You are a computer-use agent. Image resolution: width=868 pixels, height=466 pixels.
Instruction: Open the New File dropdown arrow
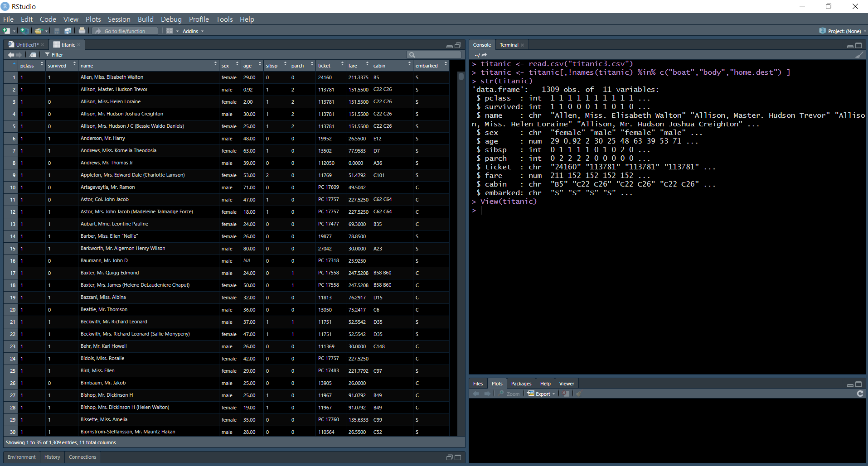(15, 31)
